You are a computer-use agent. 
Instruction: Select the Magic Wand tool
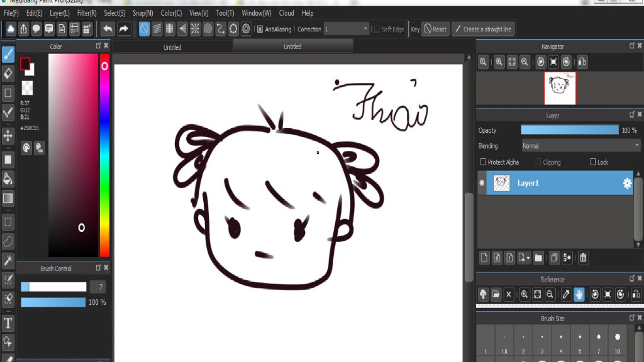8,260
